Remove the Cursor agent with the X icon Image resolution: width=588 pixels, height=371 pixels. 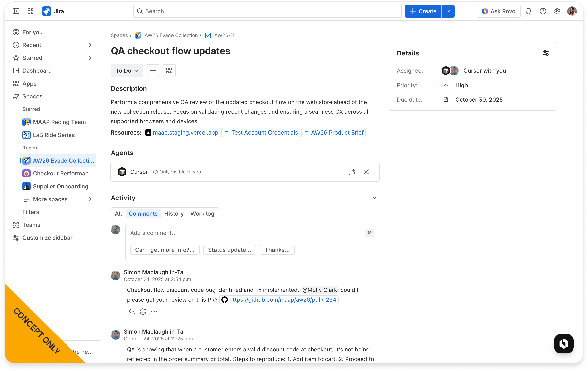point(366,172)
